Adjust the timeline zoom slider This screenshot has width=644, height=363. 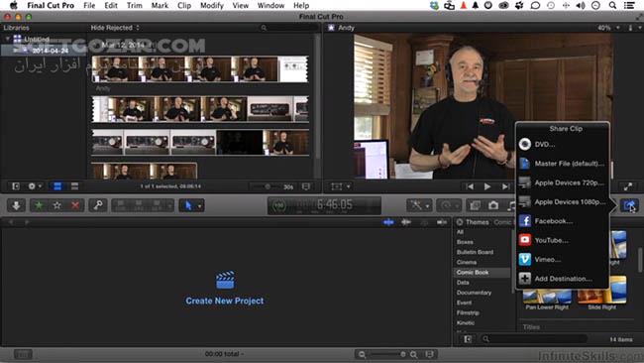click(x=388, y=354)
